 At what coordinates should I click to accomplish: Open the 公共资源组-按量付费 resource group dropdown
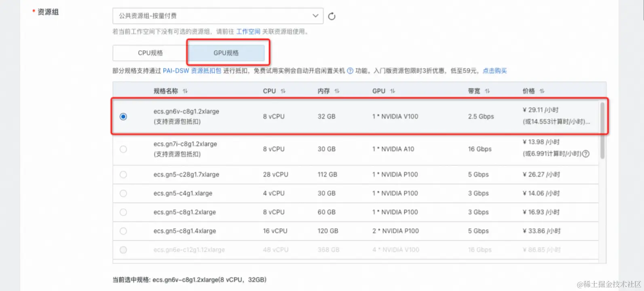[x=218, y=16]
